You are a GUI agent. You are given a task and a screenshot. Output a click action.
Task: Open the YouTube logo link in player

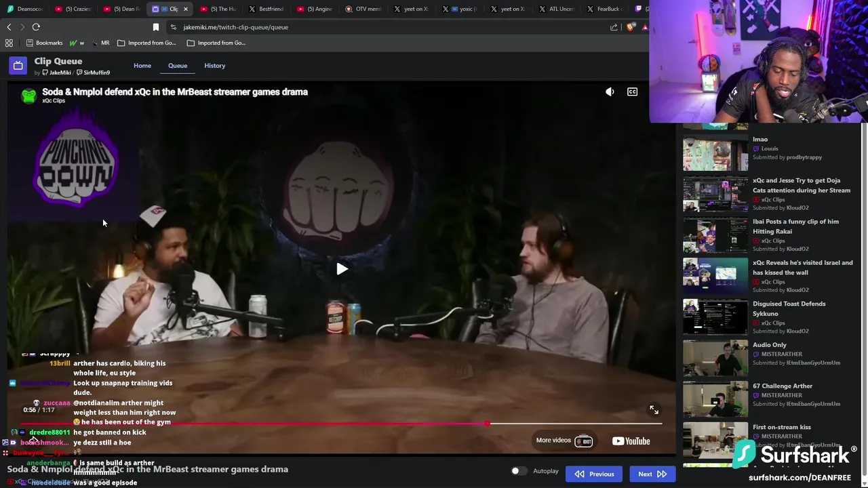[x=631, y=441]
